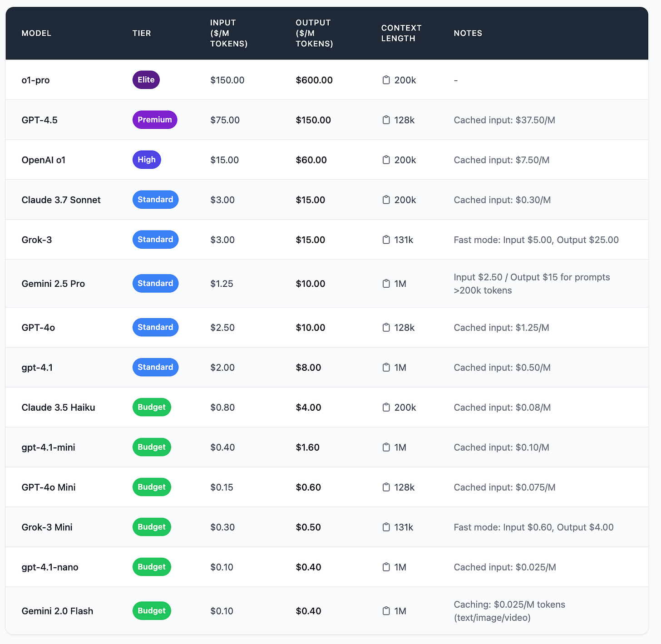Image resolution: width=661 pixels, height=644 pixels.
Task: Click the Grok-3 fast mode note $5.00 input
Action: click(x=536, y=240)
